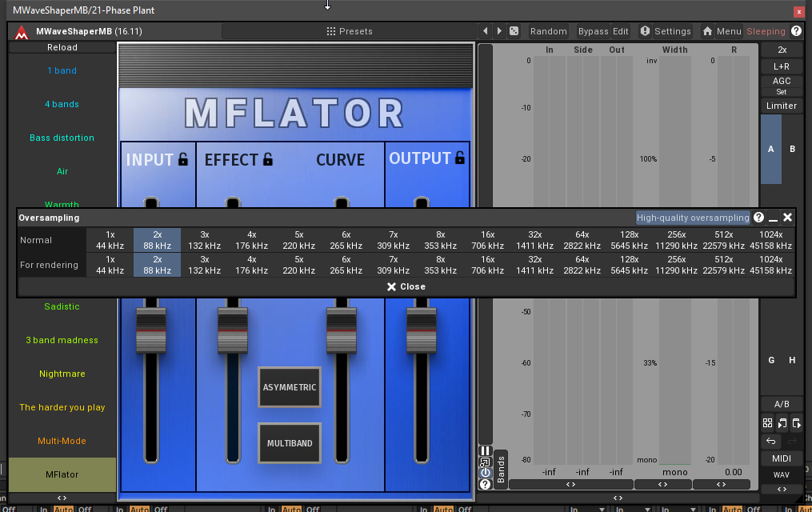Screen dimensions: 812x512
Task: Toggle the Limiter button
Action: pyautogui.click(x=782, y=106)
